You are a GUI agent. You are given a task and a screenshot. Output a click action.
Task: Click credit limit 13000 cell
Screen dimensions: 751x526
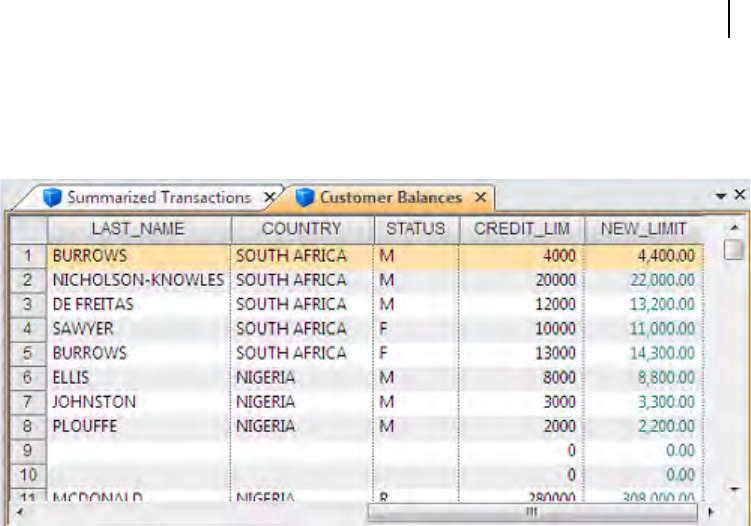coord(522,354)
